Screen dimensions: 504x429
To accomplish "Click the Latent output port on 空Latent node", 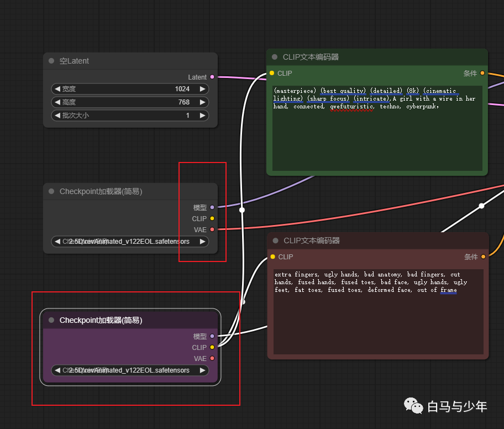I will (x=212, y=77).
